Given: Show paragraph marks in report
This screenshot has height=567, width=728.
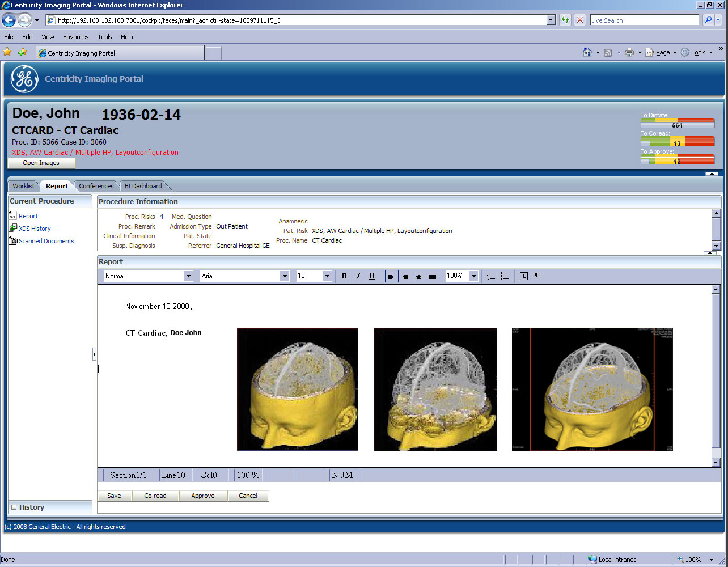Looking at the screenshot, I should pyautogui.click(x=537, y=276).
